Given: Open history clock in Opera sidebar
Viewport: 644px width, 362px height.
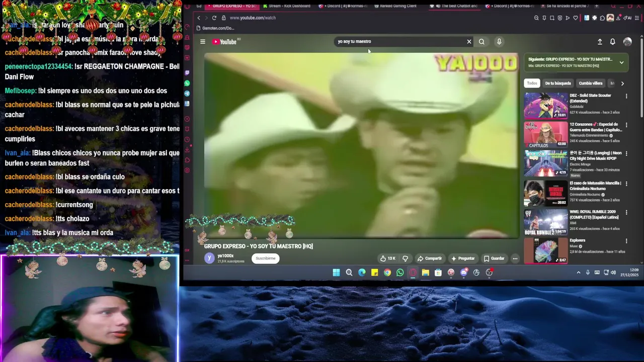Looking at the screenshot, I should [x=187, y=139].
